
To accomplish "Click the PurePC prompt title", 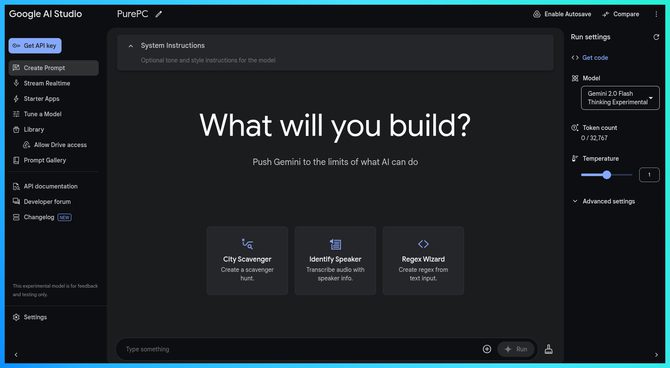I will tap(132, 14).
